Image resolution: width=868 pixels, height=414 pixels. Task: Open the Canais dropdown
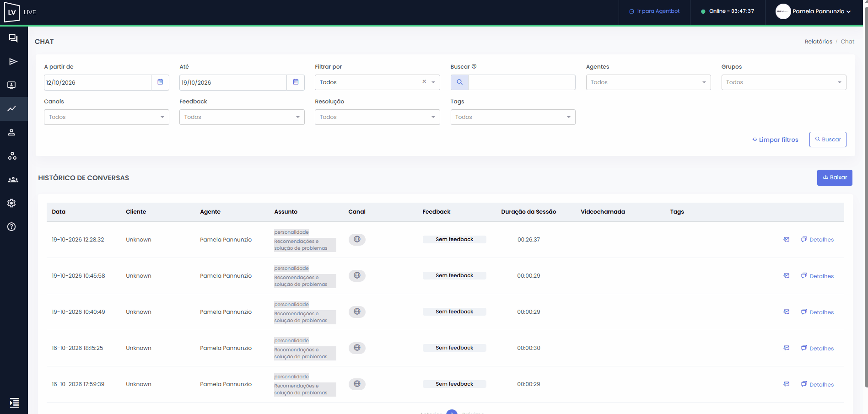point(107,117)
